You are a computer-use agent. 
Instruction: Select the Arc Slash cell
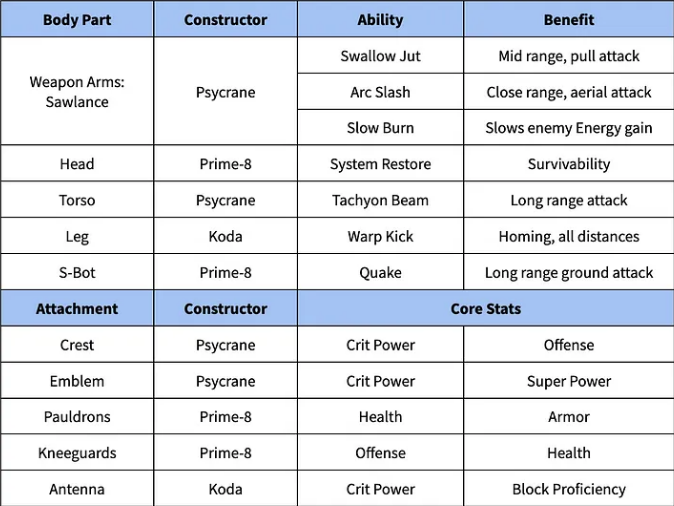coord(380,92)
